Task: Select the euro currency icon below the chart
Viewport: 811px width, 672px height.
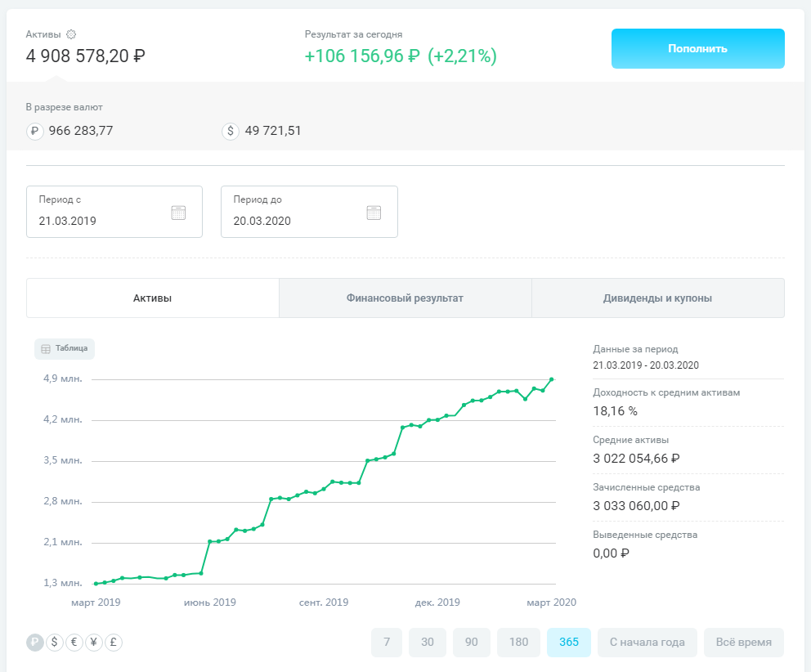Action: click(x=74, y=643)
